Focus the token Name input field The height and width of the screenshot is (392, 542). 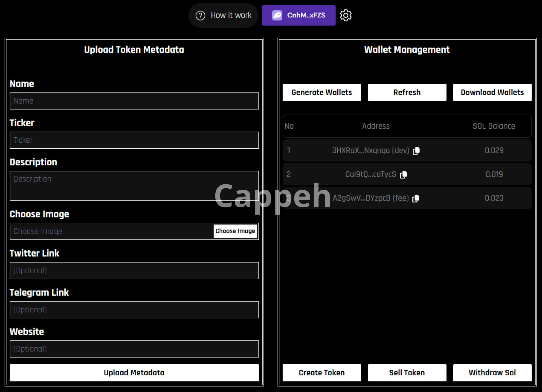click(x=134, y=101)
